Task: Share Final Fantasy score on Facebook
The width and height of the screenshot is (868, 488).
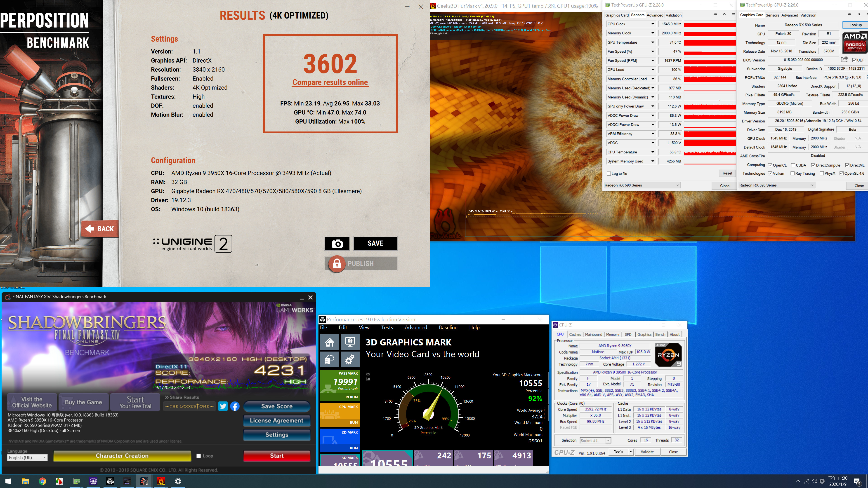Action: coord(235,406)
